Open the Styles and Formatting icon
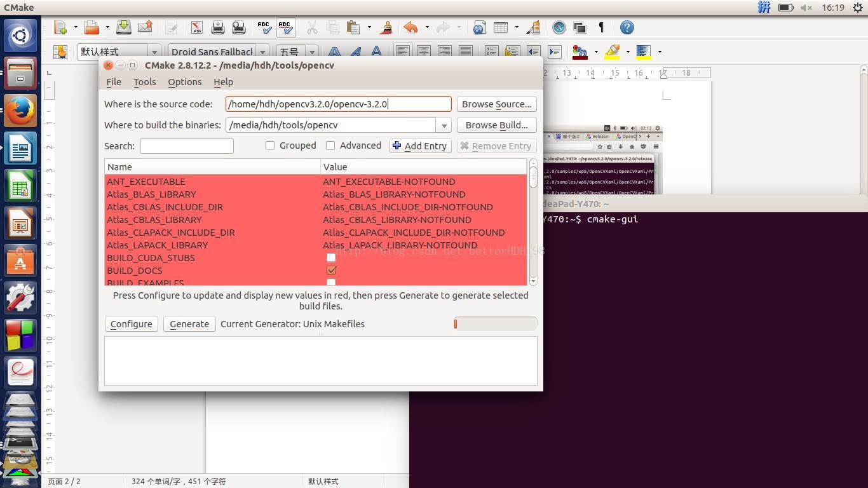The image size is (868, 488). coord(60,51)
